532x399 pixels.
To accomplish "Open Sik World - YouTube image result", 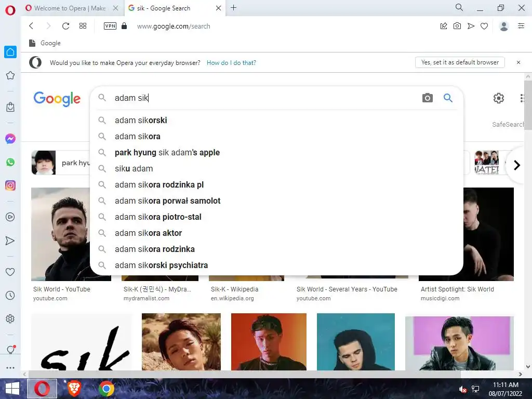I will pos(60,234).
